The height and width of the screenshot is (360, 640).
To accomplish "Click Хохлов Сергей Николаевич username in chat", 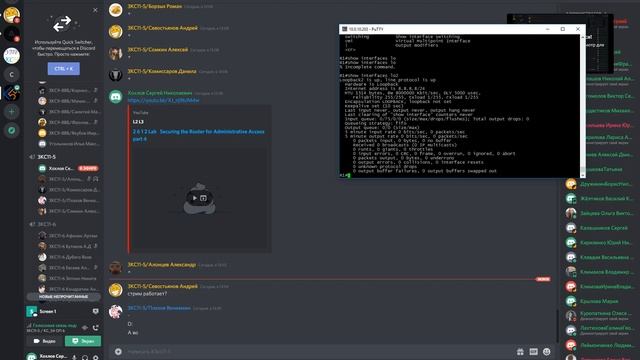I will click(x=160, y=93).
